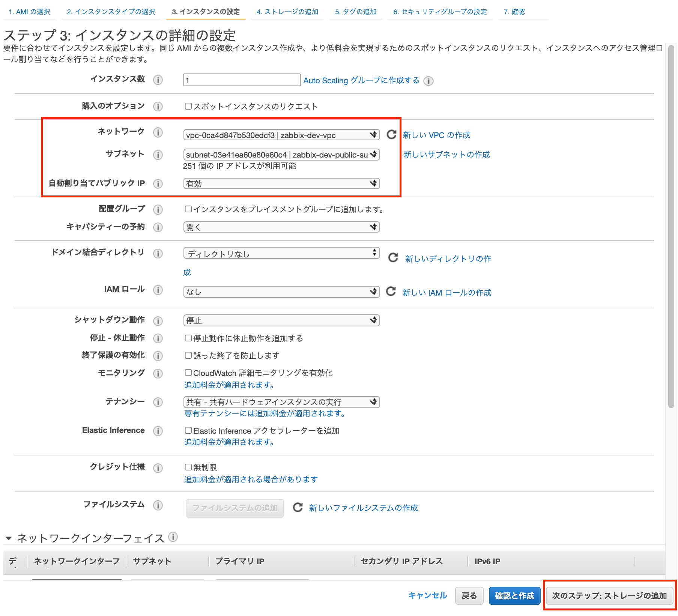Screen dimensions: 678x616
Task: Click the info icon beside テナンシー
Action: (158, 402)
